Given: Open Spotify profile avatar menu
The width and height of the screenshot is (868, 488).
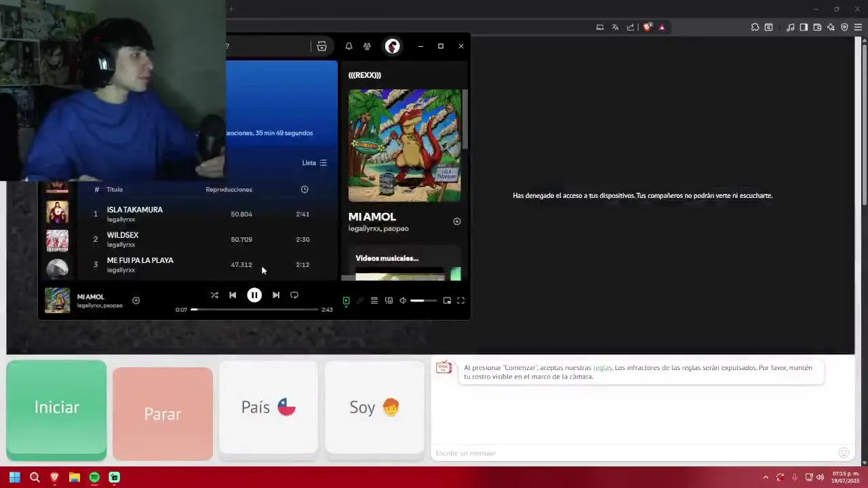Looking at the screenshot, I should (x=392, y=46).
